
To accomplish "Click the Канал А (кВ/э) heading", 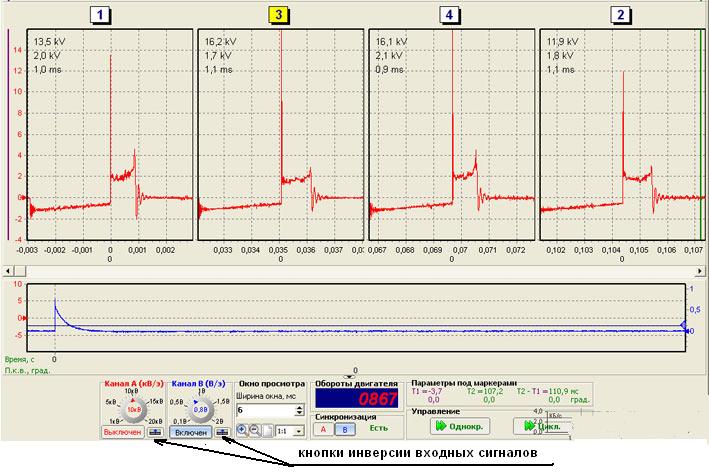I will tap(134, 383).
